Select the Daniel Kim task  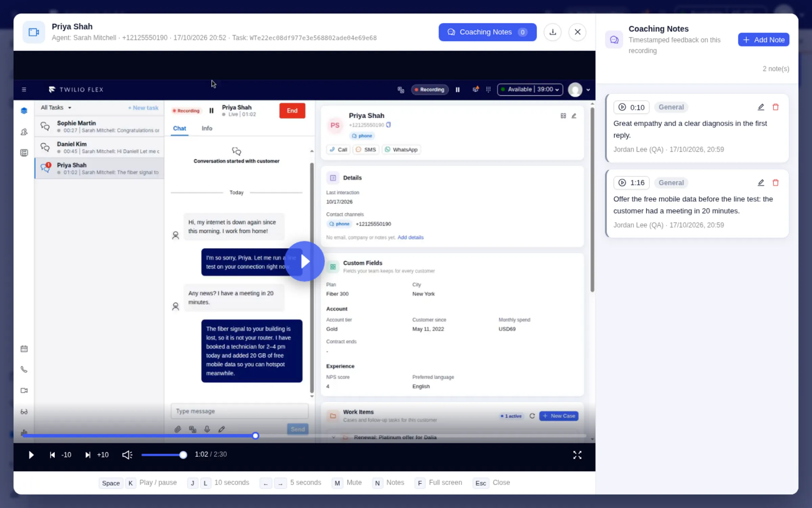99,147
